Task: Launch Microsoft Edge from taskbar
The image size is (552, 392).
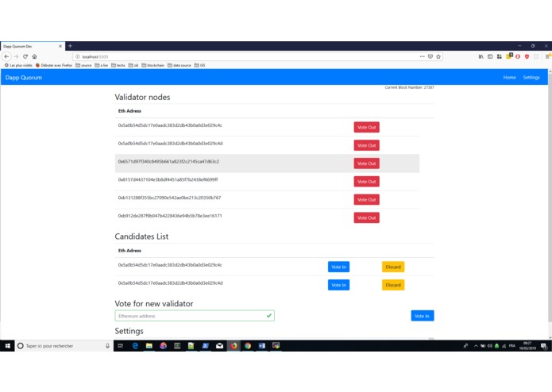Action: coord(135,346)
